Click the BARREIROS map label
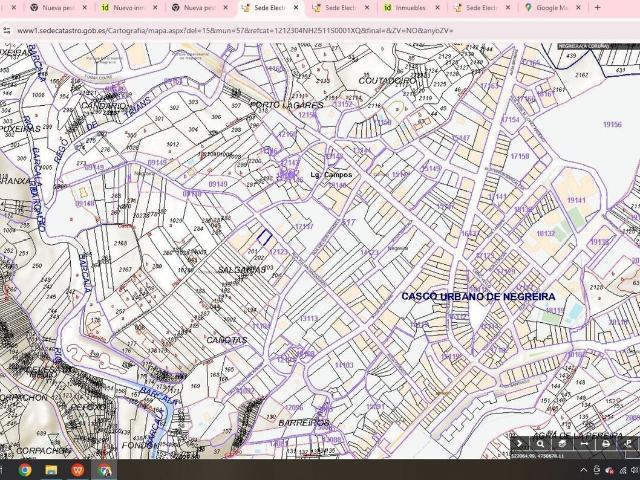 pyautogui.click(x=304, y=423)
